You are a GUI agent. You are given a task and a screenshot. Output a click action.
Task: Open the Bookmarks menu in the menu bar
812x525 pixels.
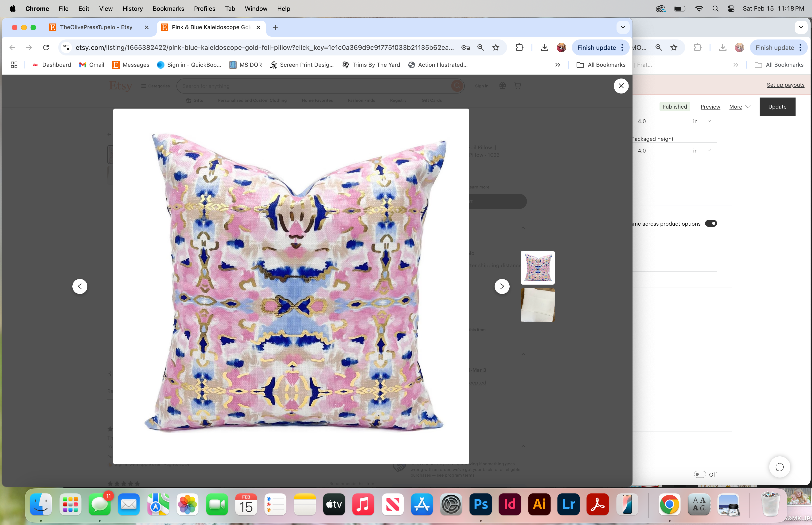(168, 8)
